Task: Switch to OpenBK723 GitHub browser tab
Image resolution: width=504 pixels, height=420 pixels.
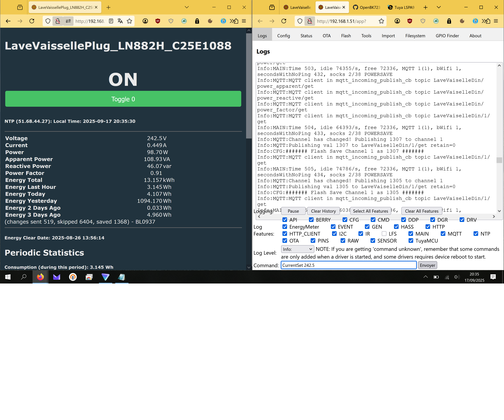Action: coord(367,7)
